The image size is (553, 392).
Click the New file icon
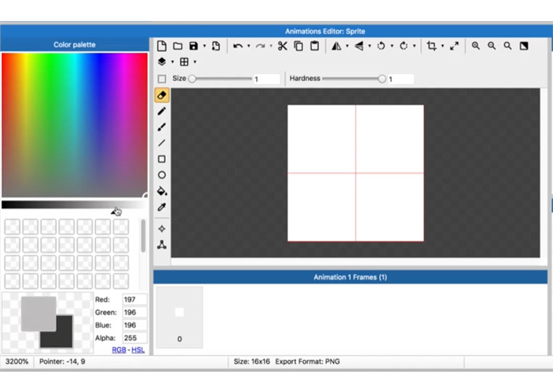coord(162,46)
